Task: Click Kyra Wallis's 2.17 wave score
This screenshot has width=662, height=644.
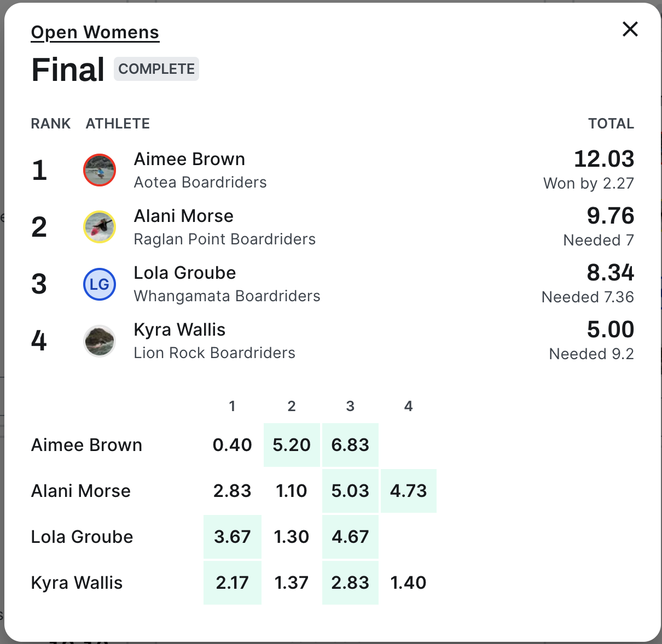Action: click(233, 583)
